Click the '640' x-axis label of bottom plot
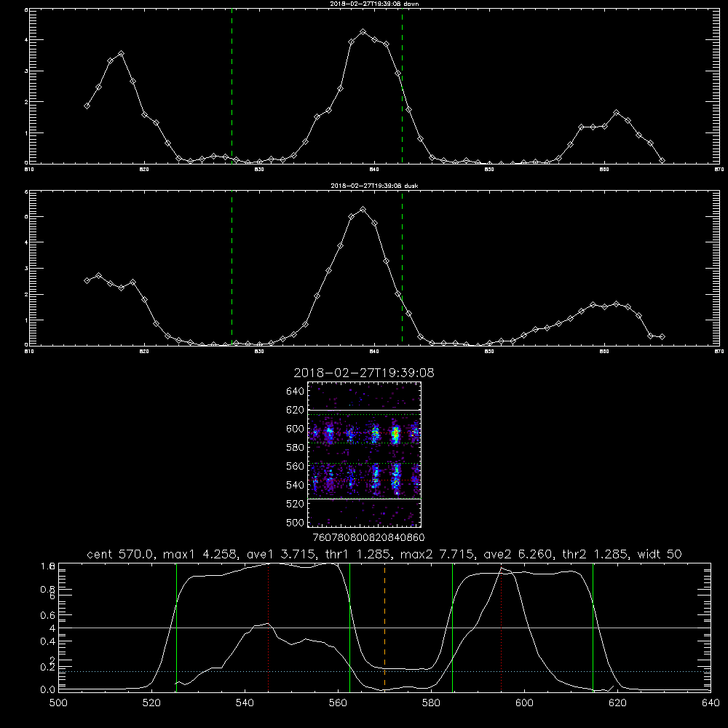Image resolution: width=728 pixels, height=728 pixels. point(711,703)
